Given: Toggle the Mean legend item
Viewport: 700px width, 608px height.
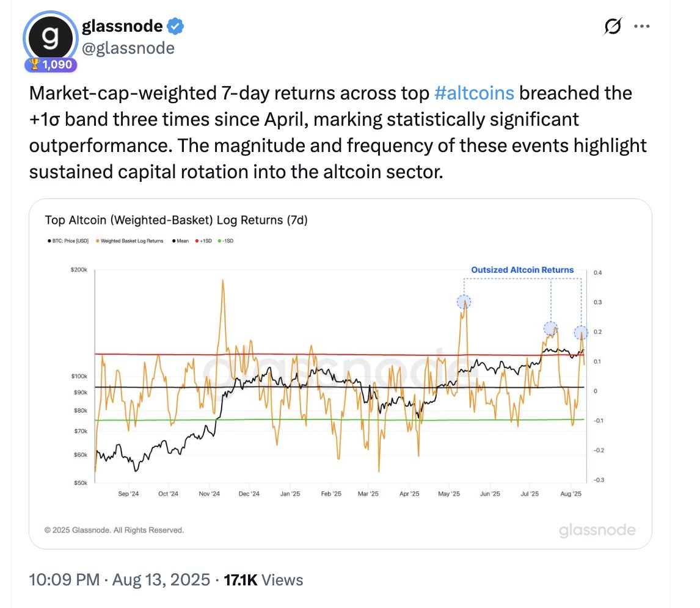Looking at the screenshot, I should coord(180,241).
